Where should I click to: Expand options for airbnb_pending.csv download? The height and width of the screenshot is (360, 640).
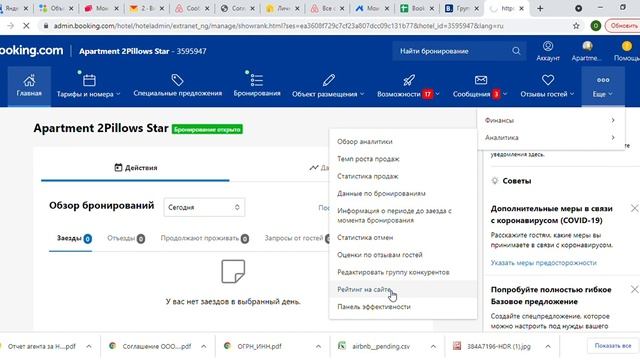pos(433,346)
